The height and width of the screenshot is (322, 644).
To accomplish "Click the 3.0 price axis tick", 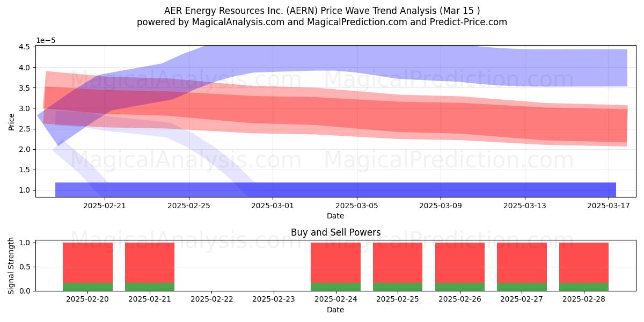I will (25, 108).
